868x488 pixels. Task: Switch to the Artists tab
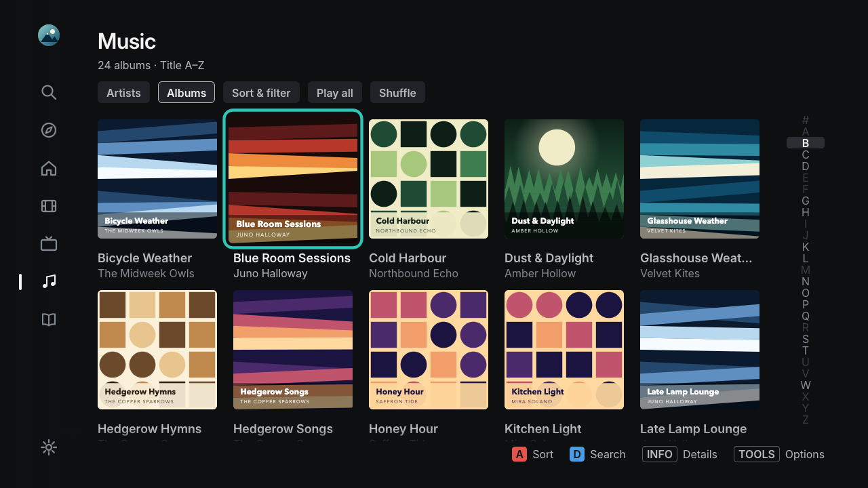(123, 93)
